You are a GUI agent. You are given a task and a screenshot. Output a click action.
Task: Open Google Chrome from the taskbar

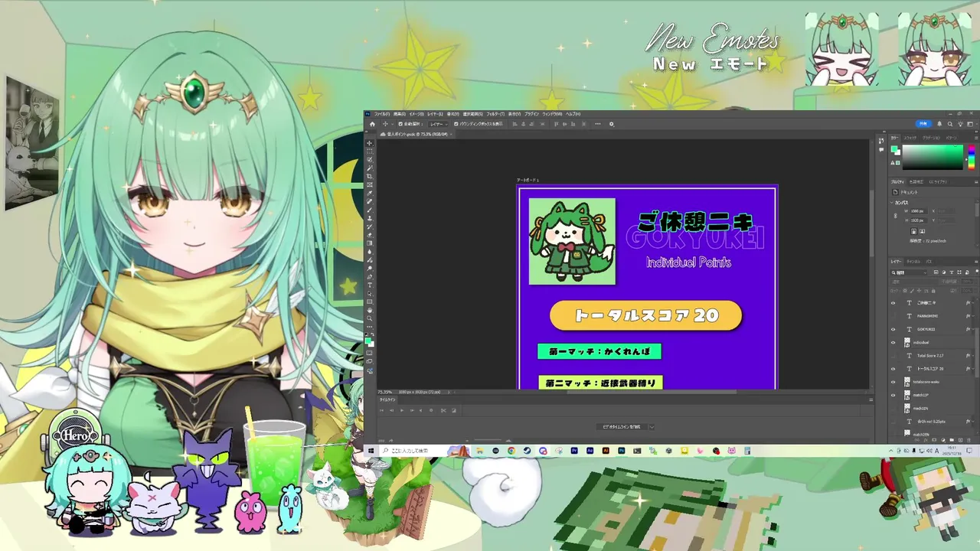point(511,452)
